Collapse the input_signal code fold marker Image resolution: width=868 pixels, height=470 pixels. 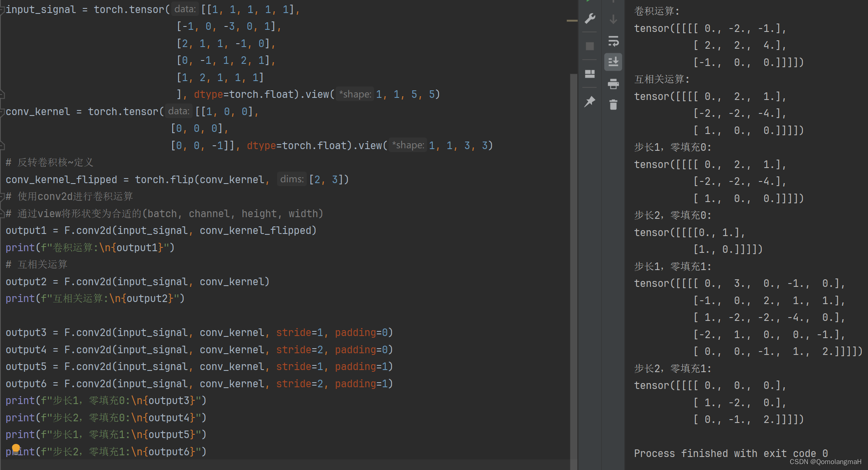click(2, 10)
